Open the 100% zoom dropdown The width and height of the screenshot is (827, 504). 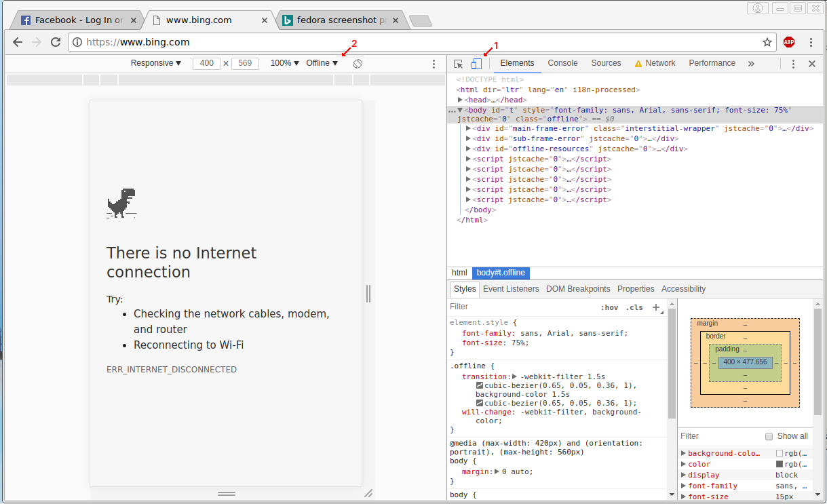(x=285, y=63)
